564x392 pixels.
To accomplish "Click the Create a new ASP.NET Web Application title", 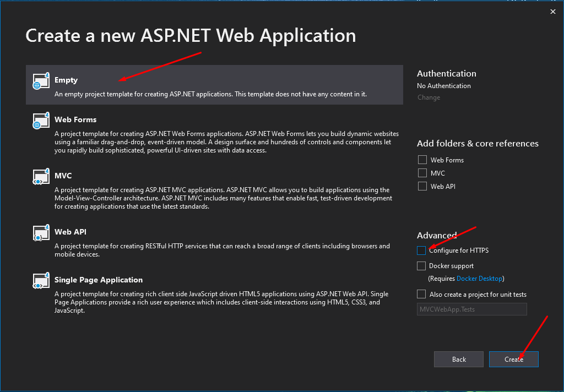I will point(191,36).
